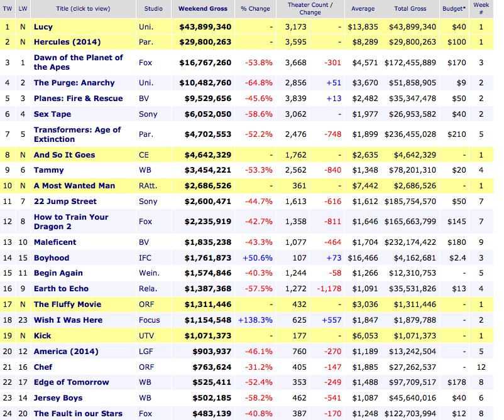This screenshot has height=420, width=504.
Task: Select $232,174,422 total gross for Maleficent
Action: (410, 242)
